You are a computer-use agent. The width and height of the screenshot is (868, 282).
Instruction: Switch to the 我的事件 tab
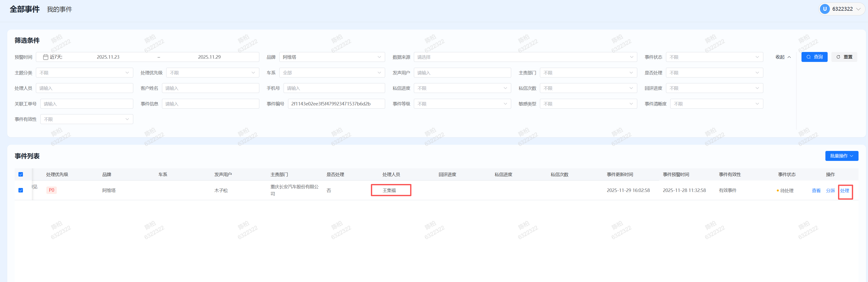pyautogui.click(x=59, y=9)
